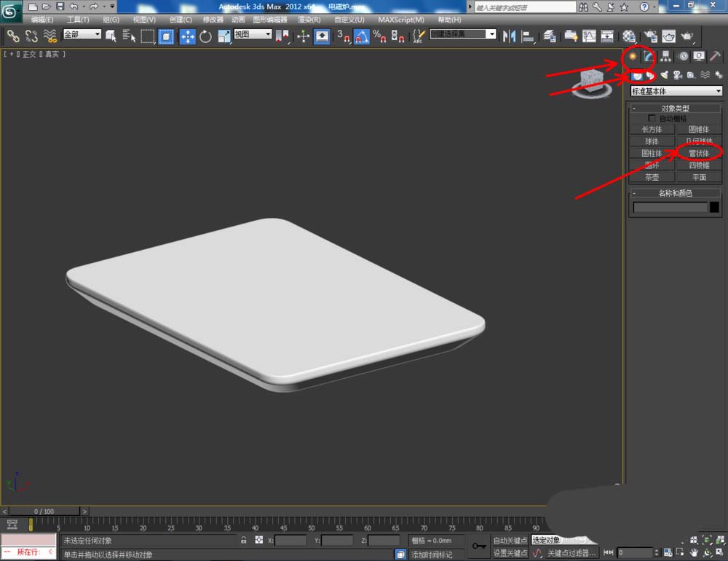Open the Material Editor icon

click(x=629, y=36)
